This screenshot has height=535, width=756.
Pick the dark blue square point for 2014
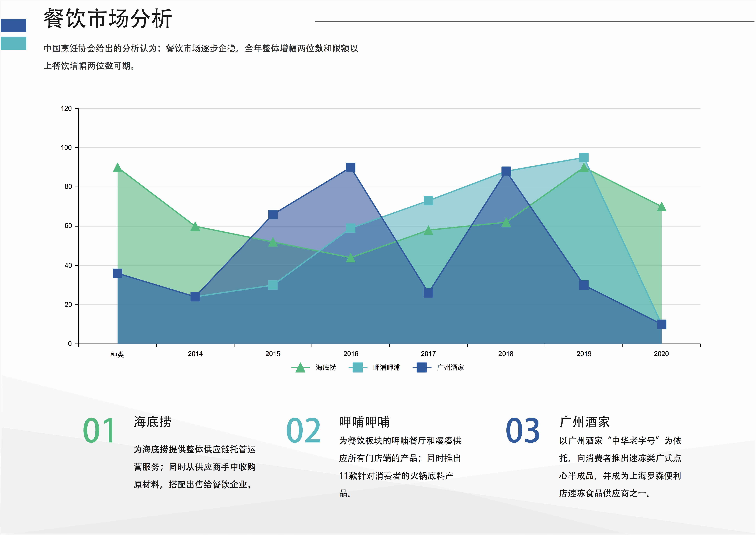tap(195, 297)
